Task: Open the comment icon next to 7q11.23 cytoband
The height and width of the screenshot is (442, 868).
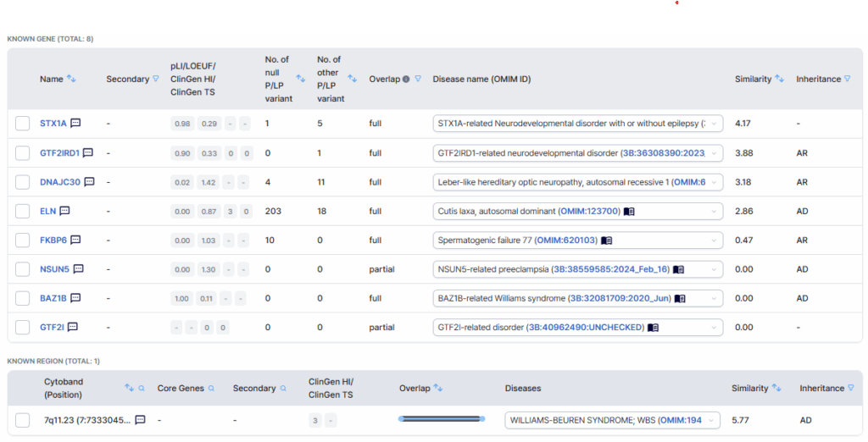Action: click(141, 420)
